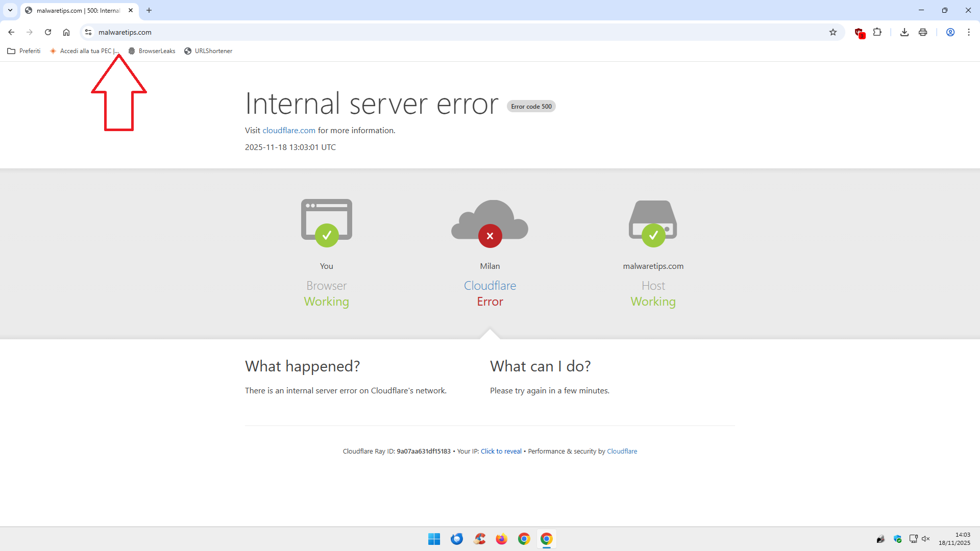Open site information icon in address bar
This screenshot has height=551, width=980.
tap(88, 32)
